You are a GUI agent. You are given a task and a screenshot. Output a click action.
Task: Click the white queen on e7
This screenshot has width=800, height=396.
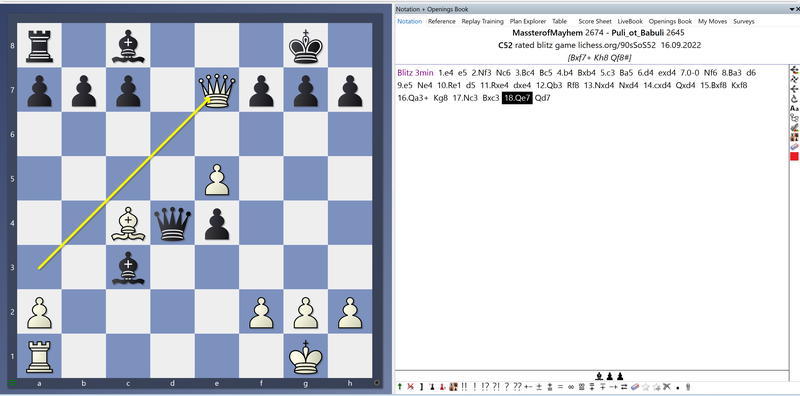coord(217,90)
